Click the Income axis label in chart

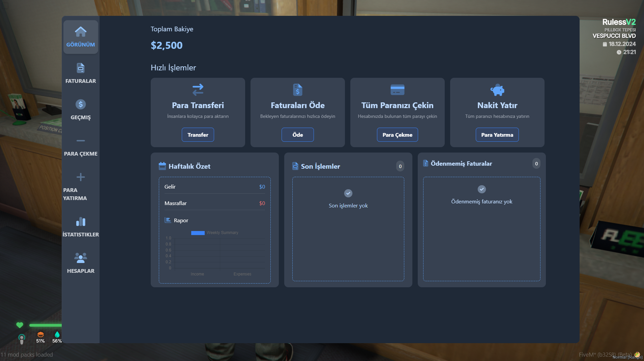click(x=197, y=274)
